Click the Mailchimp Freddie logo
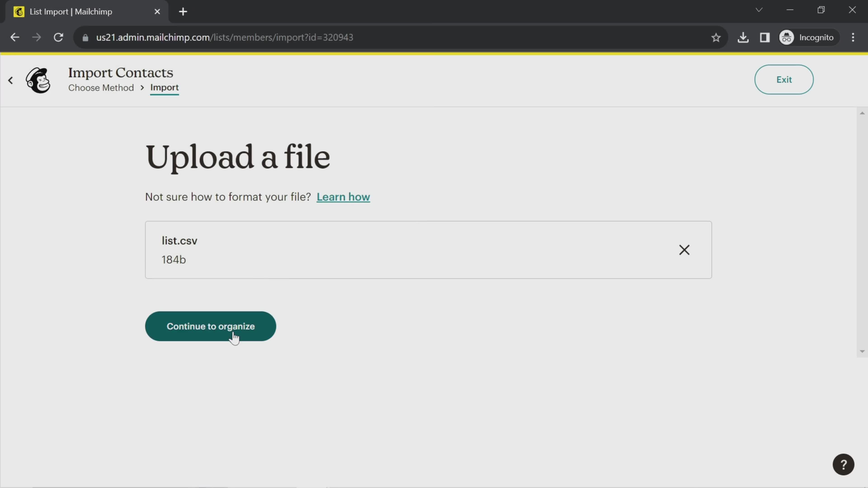The width and height of the screenshot is (868, 488). (x=38, y=80)
